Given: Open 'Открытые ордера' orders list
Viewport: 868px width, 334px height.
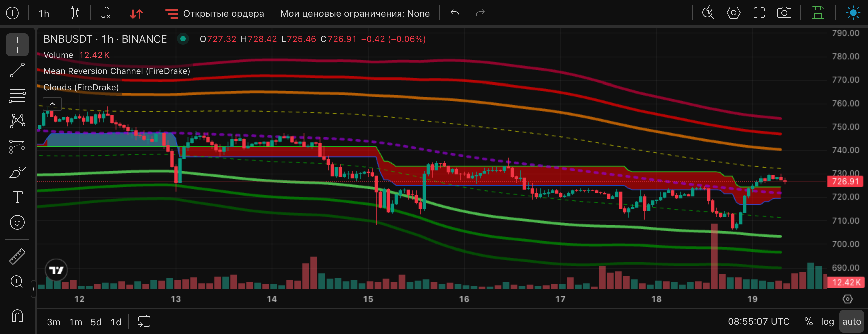Looking at the screenshot, I should click(214, 13).
